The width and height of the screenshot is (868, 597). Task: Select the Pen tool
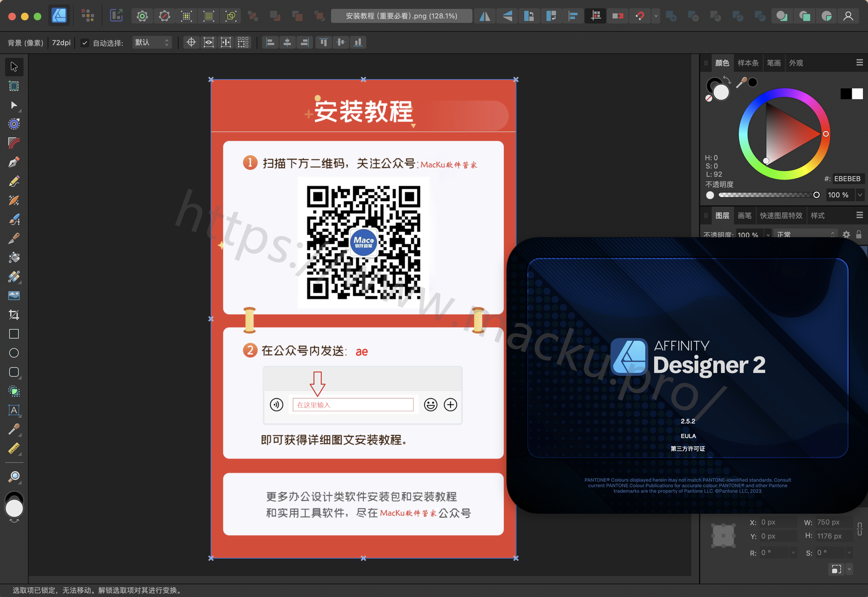click(14, 162)
